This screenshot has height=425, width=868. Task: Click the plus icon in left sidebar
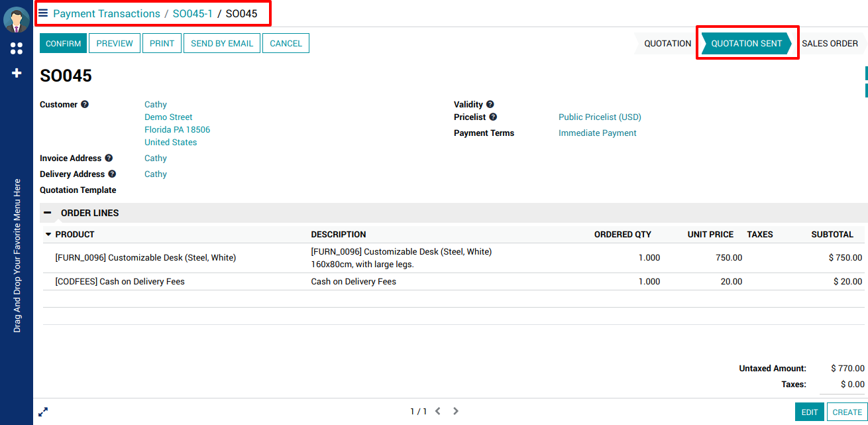coord(17,73)
